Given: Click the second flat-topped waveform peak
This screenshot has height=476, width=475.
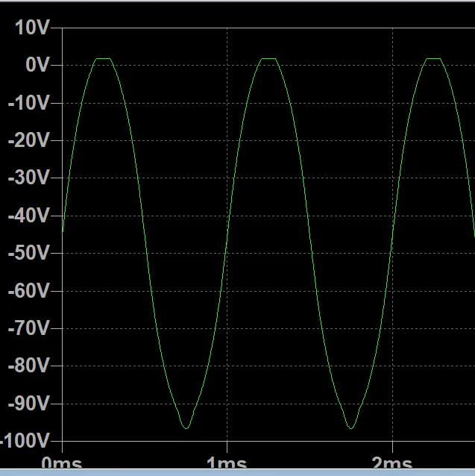Looking at the screenshot, I should tap(268, 58).
